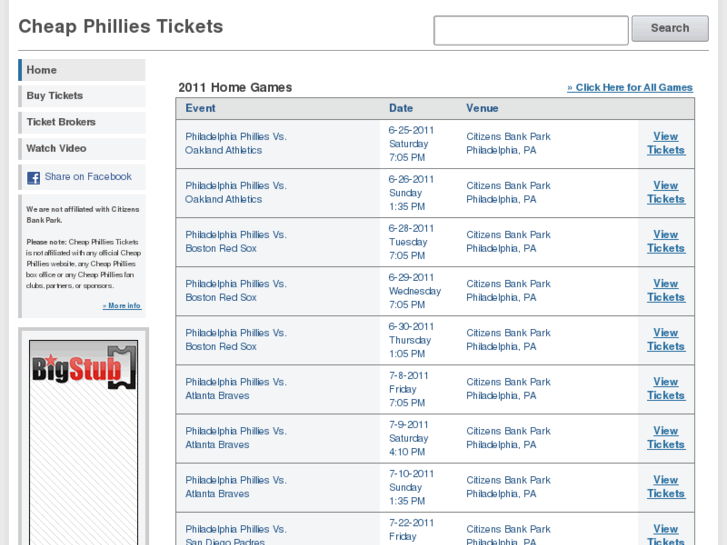Click the search text input field
Screen dimensions: 727x545
click(x=530, y=30)
